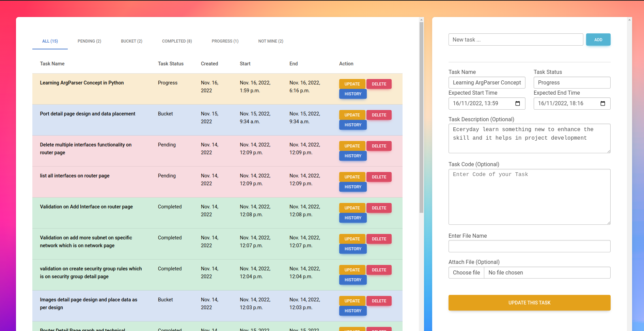This screenshot has height=331, width=644.
Task: Edit the Task Status field showing Progress
Action: tap(572, 83)
